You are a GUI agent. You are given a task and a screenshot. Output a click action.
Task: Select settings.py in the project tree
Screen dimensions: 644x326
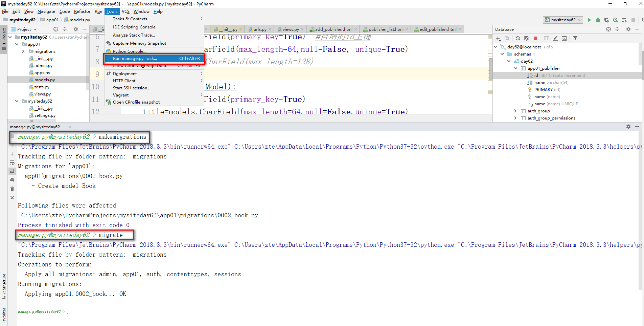[x=45, y=115]
